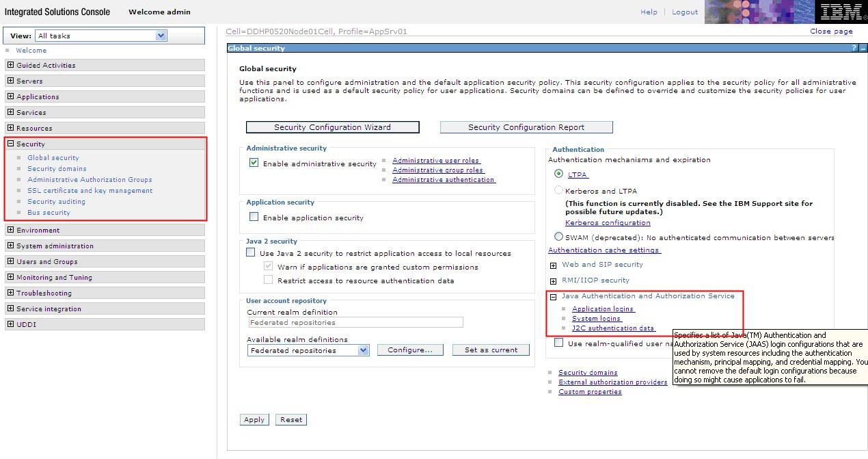The width and height of the screenshot is (868, 459).
Task: Expand the Resources node
Action: (x=10, y=128)
